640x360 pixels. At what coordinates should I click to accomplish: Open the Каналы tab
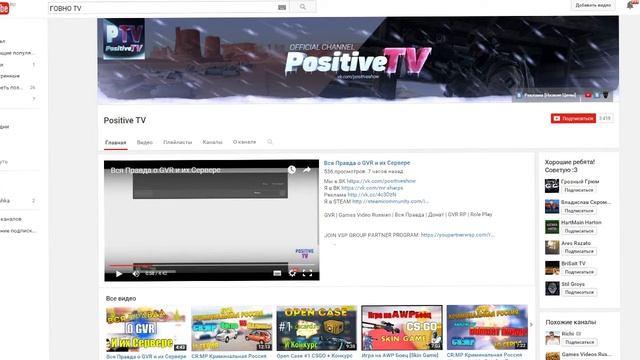click(212, 142)
